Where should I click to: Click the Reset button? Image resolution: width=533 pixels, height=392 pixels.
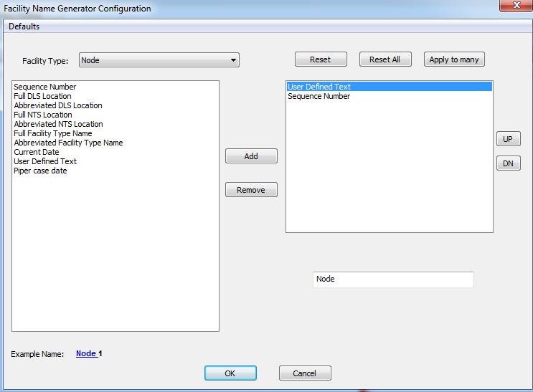pyautogui.click(x=321, y=59)
